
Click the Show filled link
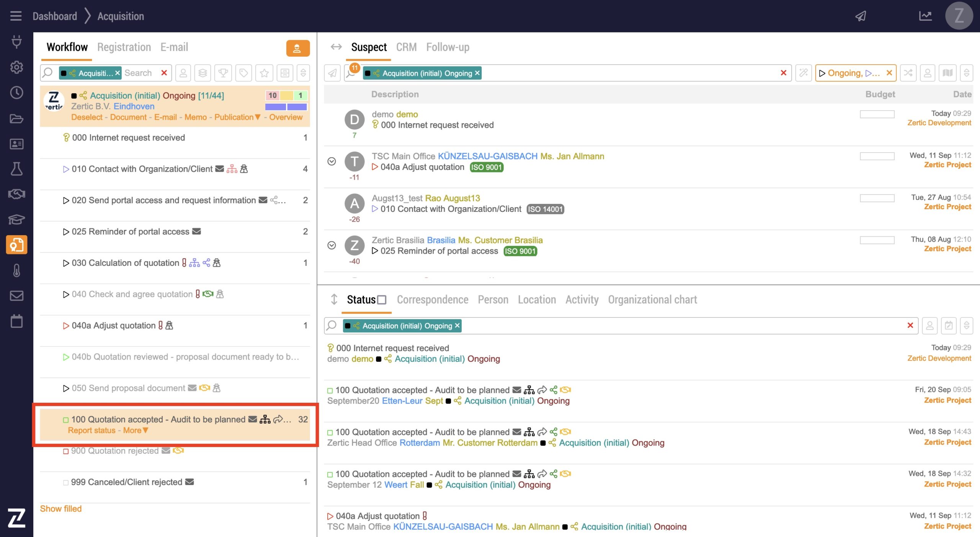click(x=61, y=509)
